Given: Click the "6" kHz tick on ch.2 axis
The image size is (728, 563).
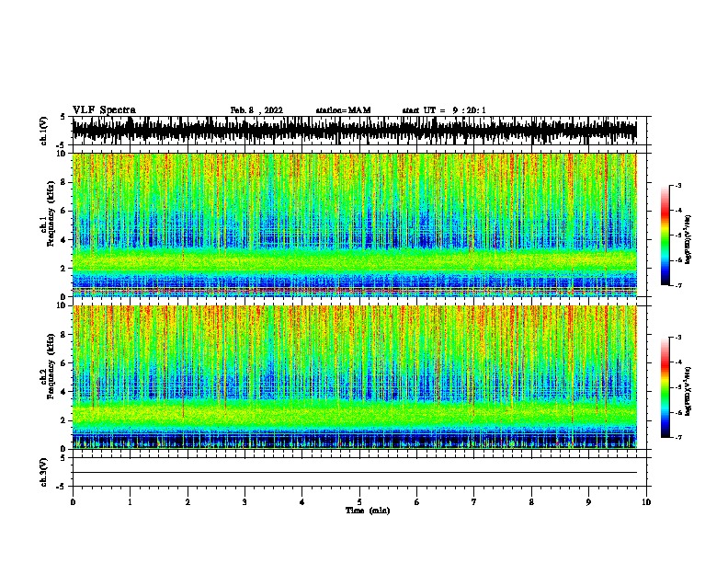Looking at the screenshot, I should point(63,362).
